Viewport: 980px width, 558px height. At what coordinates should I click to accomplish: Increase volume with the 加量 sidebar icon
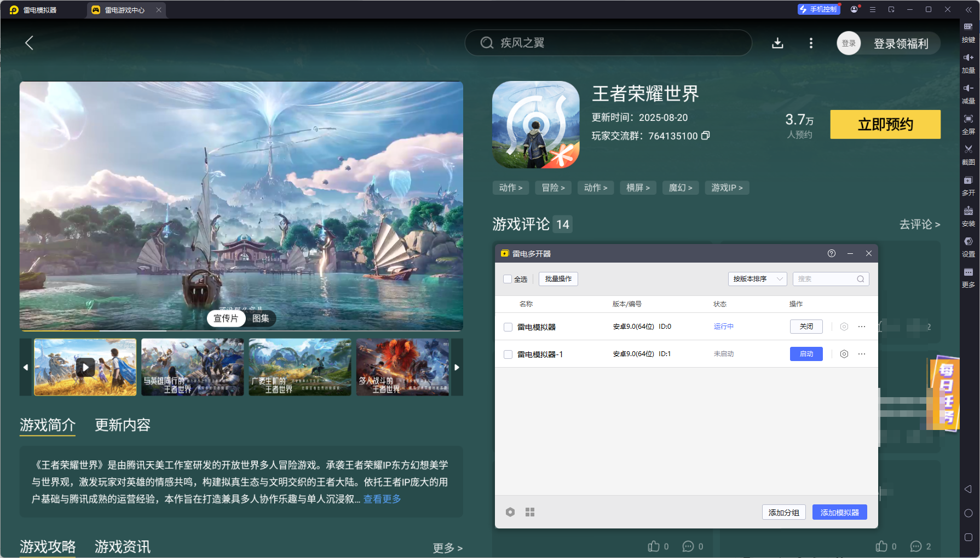coord(968,62)
